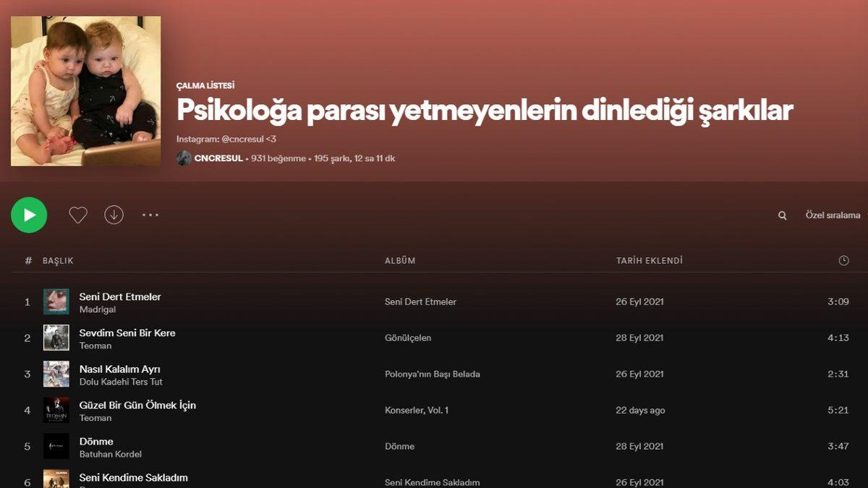Click the album art for Dönme
The width and height of the screenshot is (868, 488).
[56, 446]
